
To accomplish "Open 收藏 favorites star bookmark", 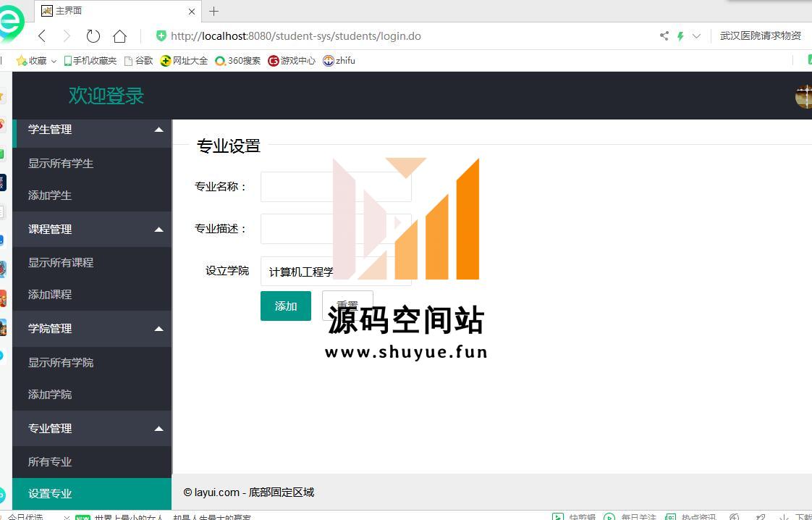I will (36, 61).
